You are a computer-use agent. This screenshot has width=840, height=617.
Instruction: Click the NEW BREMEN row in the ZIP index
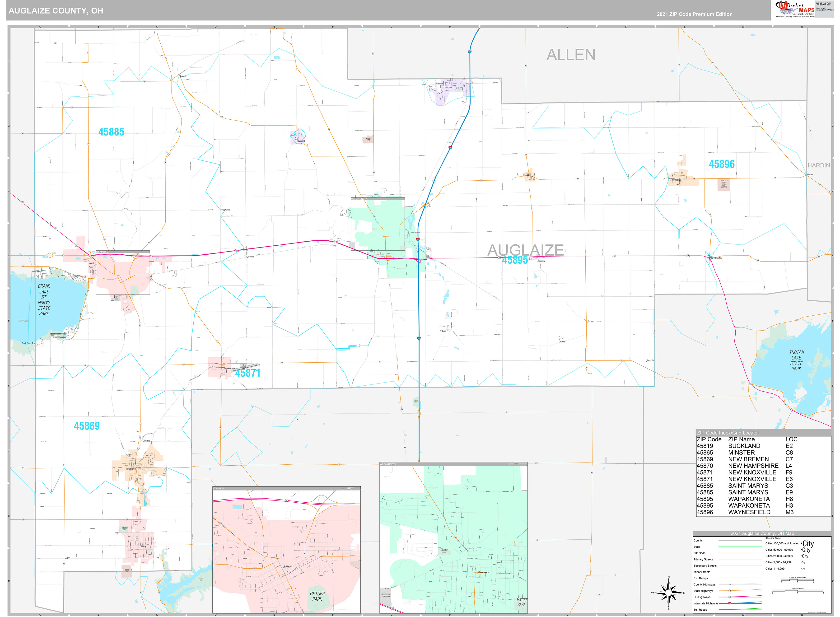point(763,459)
